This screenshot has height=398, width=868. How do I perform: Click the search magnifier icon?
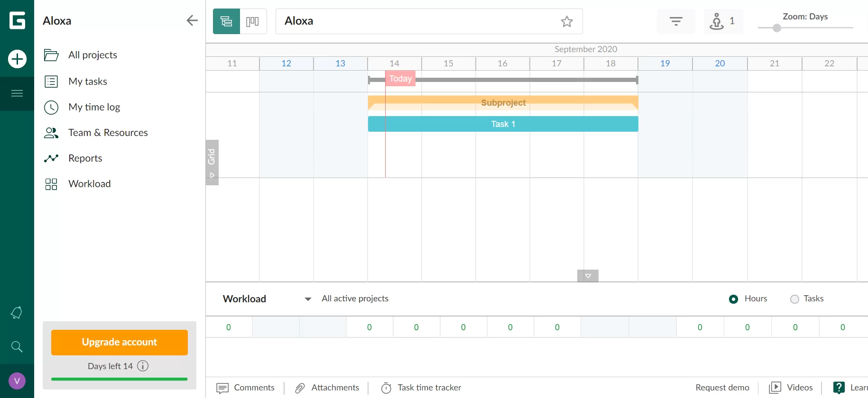(x=17, y=347)
